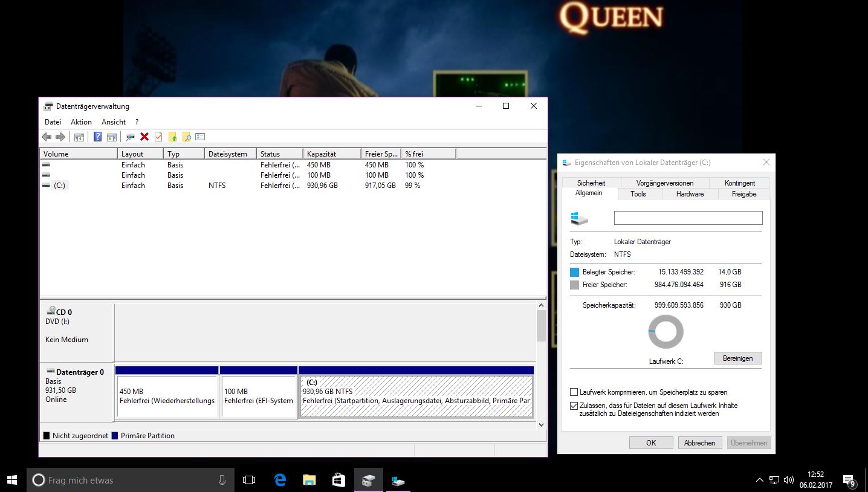Open the ? help menu
Screen dimensions: 868x492
tap(137, 121)
